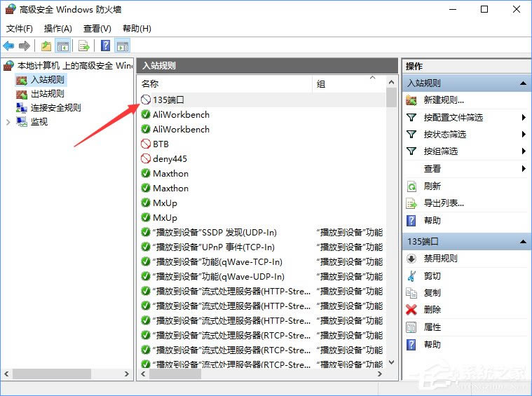Select the second Maxthon rule row
Screen dimensions: 532x396
(261, 188)
